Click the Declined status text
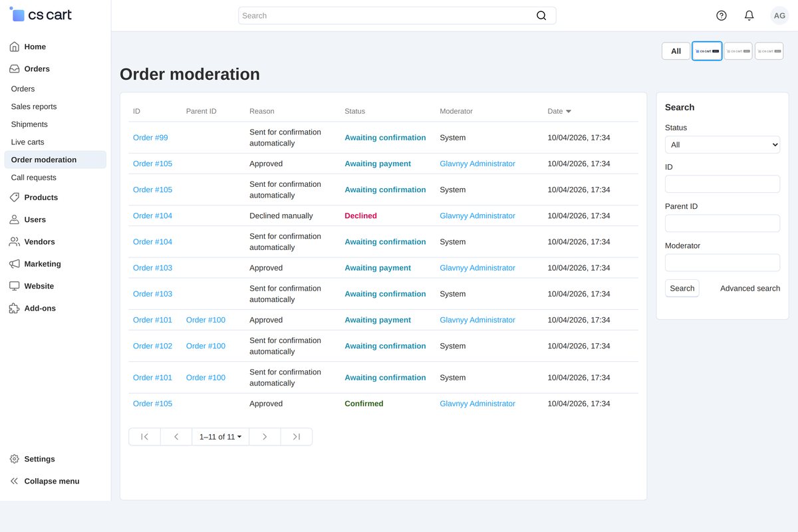The height and width of the screenshot is (532, 798). [360, 215]
